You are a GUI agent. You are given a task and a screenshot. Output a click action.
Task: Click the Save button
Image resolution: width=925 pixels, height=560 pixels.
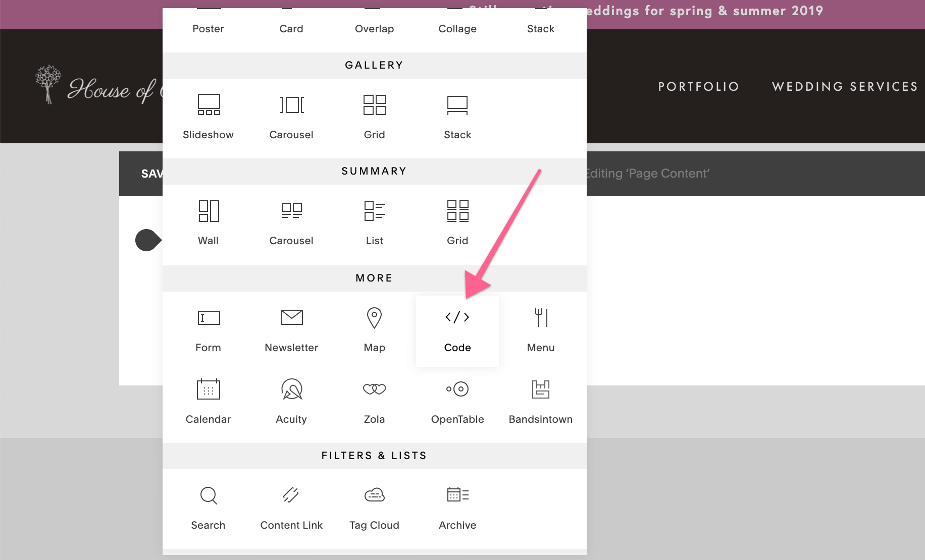(151, 173)
